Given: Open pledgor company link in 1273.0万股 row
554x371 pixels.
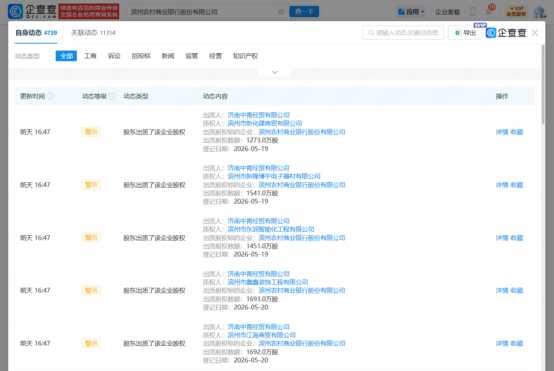Looking at the screenshot, I should point(258,115).
